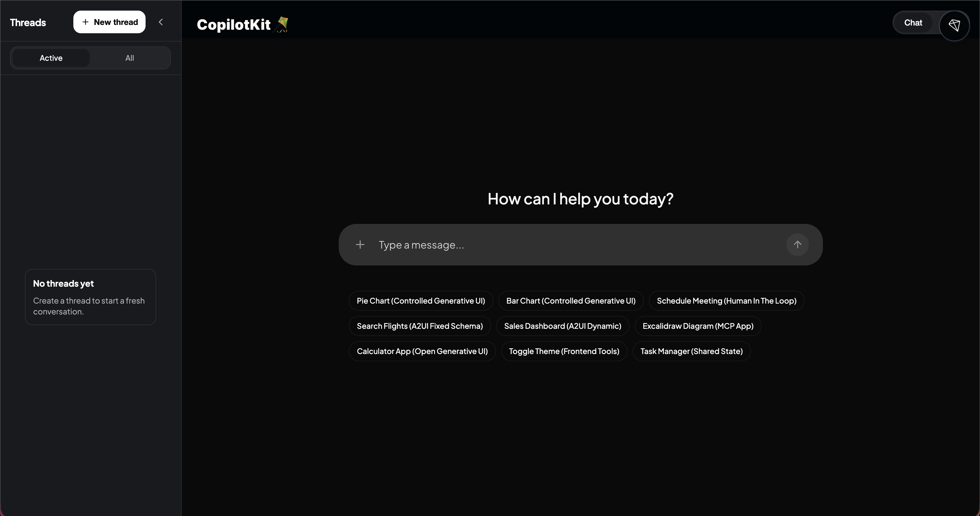Send the message with the up-arrow button
The image size is (980, 516).
click(x=797, y=245)
